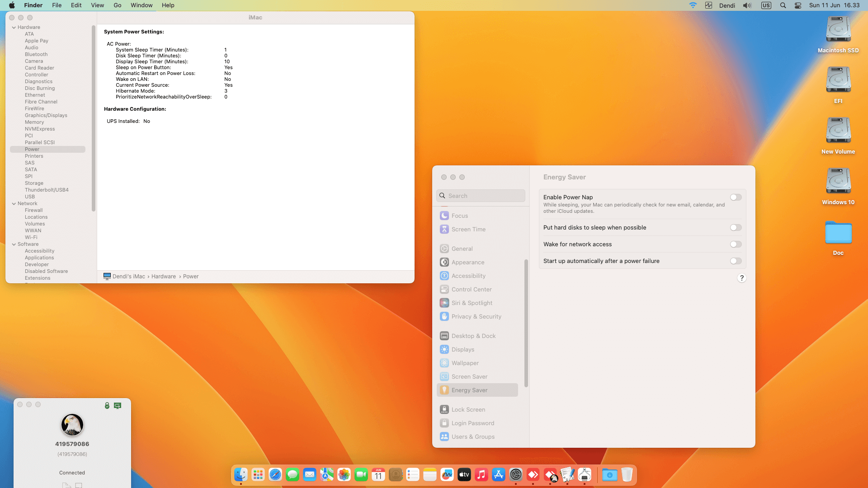Open Lock Screen in Settings sidebar
Viewport: 868px width, 488px height.
tap(477, 409)
